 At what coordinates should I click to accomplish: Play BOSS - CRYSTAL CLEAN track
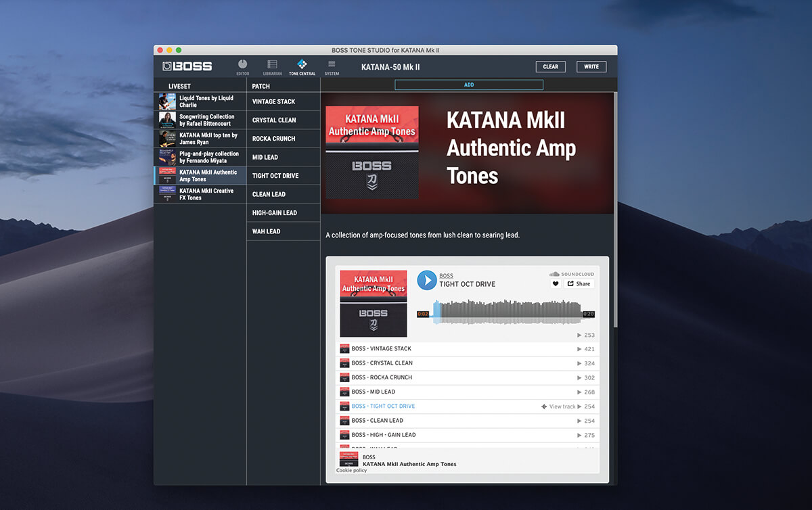pos(467,363)
